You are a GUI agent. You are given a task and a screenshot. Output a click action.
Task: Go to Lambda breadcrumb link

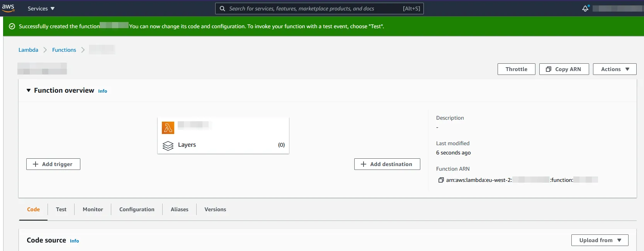point(28,50)
